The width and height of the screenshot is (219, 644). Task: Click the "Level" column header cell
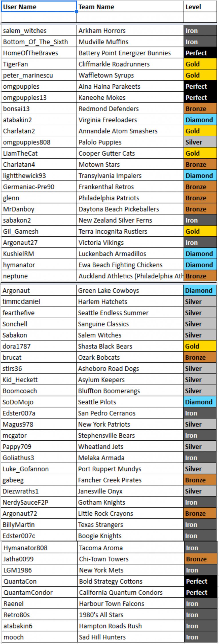pos(200,7)
